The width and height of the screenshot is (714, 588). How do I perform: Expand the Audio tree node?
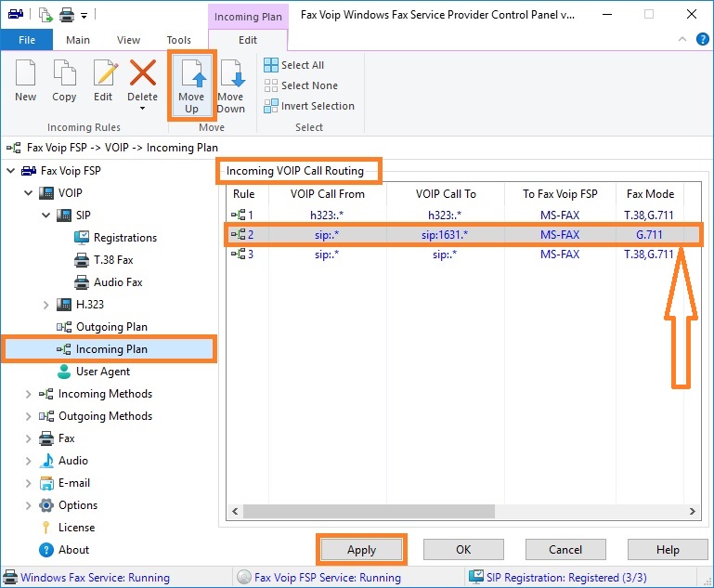click(28, 461)
